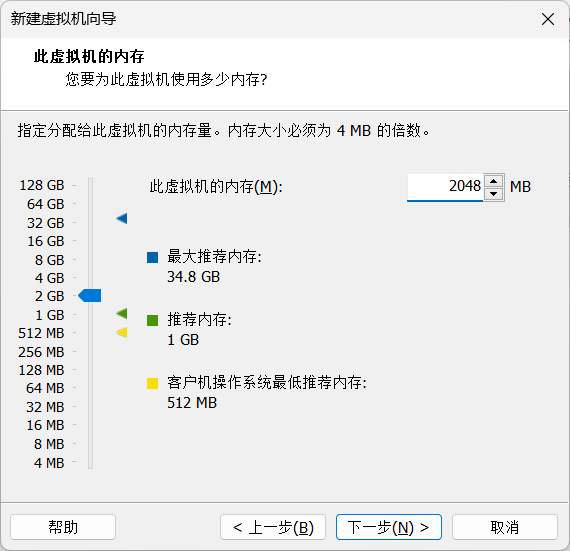This screenshot has height=551, width=570.
Task: Increase memory with the spinner up arrow
Action: (493, 181)
